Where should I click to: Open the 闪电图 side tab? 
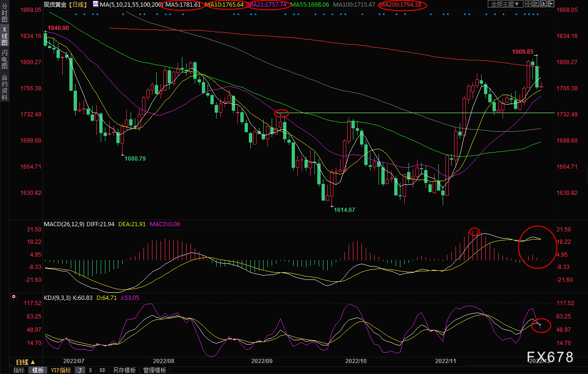[4, 59]
